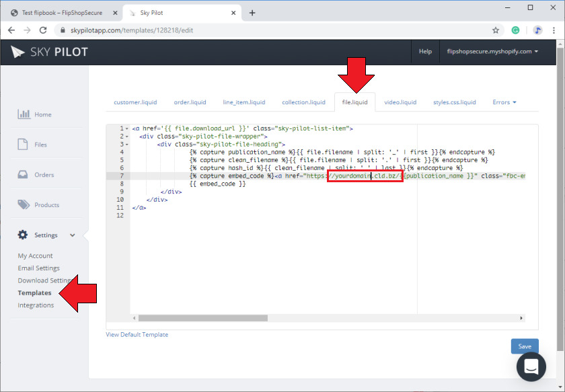Click the page vertical scrollbar

tap(560, 198)
